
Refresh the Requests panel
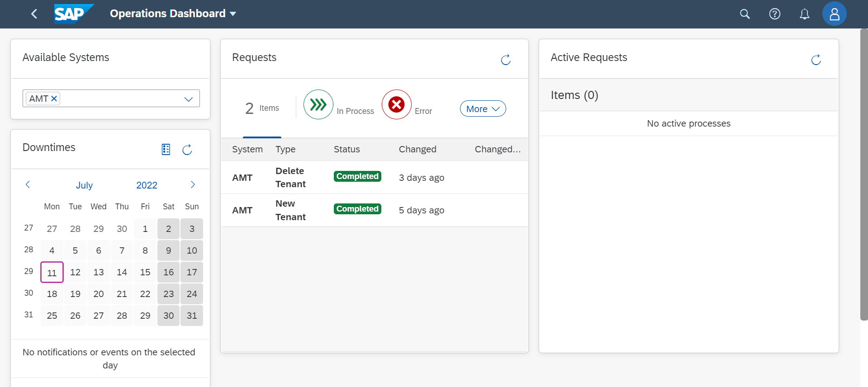click(x=506, y=60)
